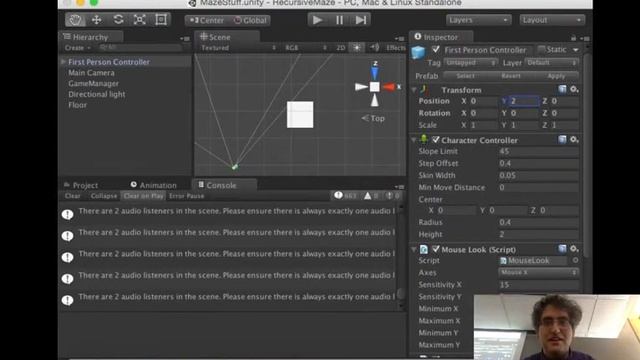Click the gizmo center cube

(375, 87)
